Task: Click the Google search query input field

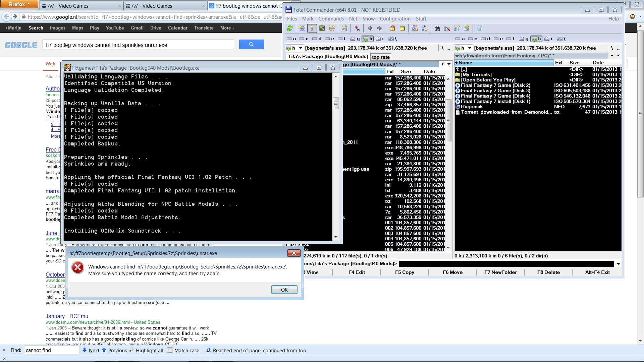Action: click(x=138, y=45)
